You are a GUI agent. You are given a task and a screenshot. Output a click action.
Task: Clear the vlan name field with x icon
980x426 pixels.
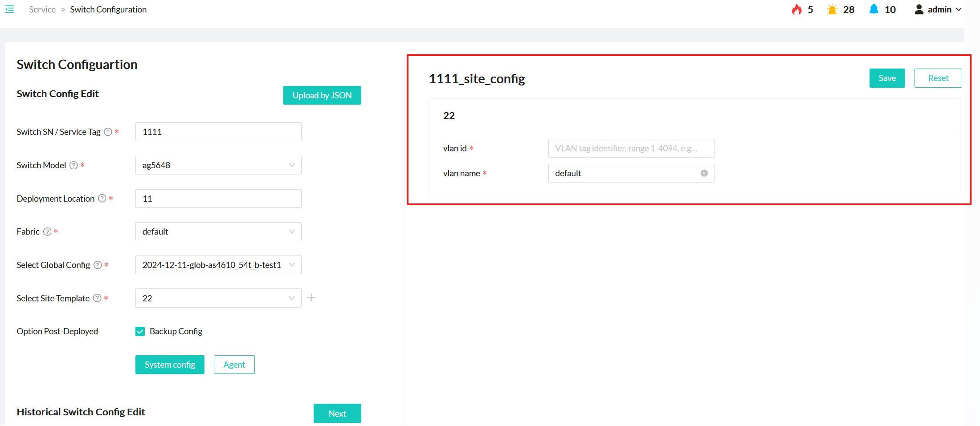pyautogui.click(x=704, y=173)
